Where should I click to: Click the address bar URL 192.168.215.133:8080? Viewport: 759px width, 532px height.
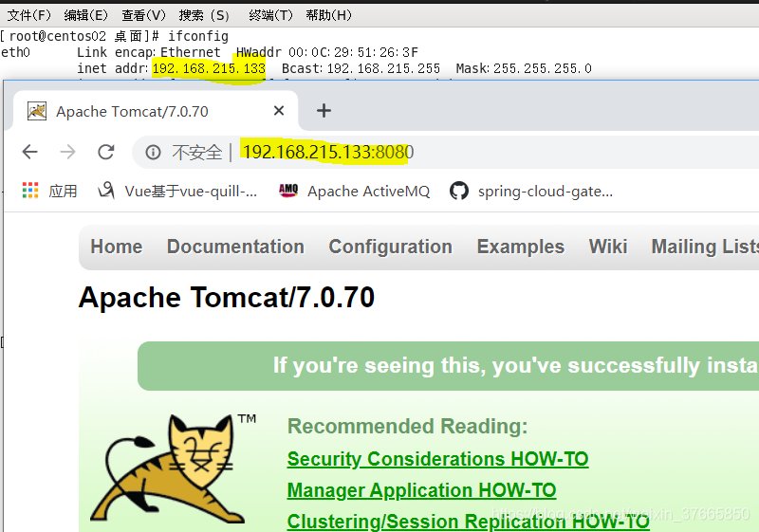point(328,153)
